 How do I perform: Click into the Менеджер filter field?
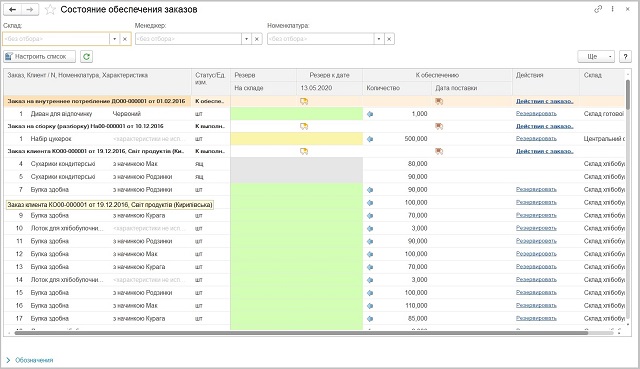coord(188,39)
